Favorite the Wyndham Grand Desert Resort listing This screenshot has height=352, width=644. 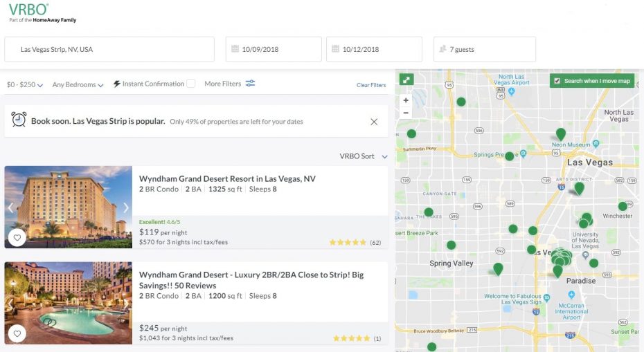point(17,237)
